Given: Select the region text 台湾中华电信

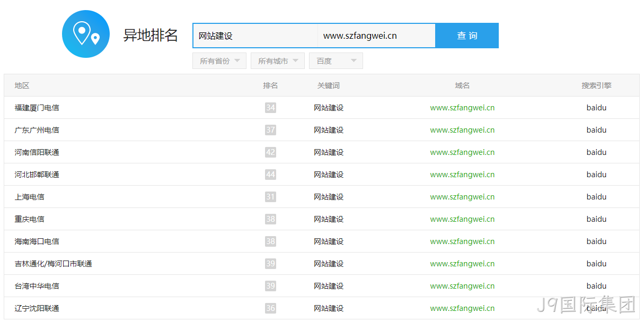Looking at the screenshot, I should tap(37, 286).
